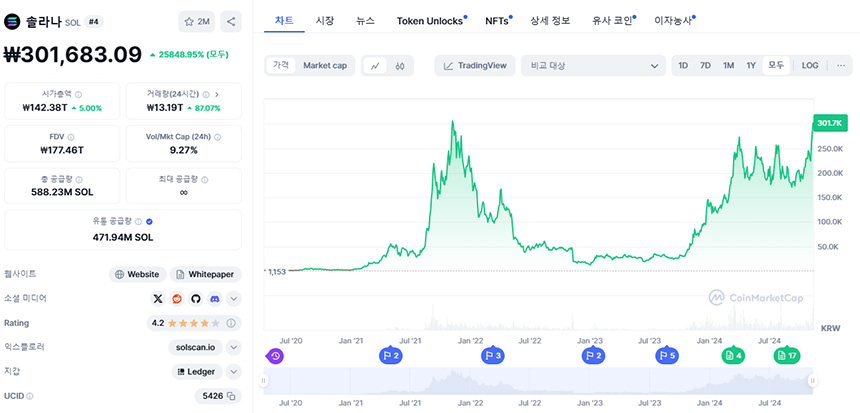This screenshot has width=860, height=413.
Task: Grab the right range slider handle
Action: pyautogui.click(x=813, y=381)
